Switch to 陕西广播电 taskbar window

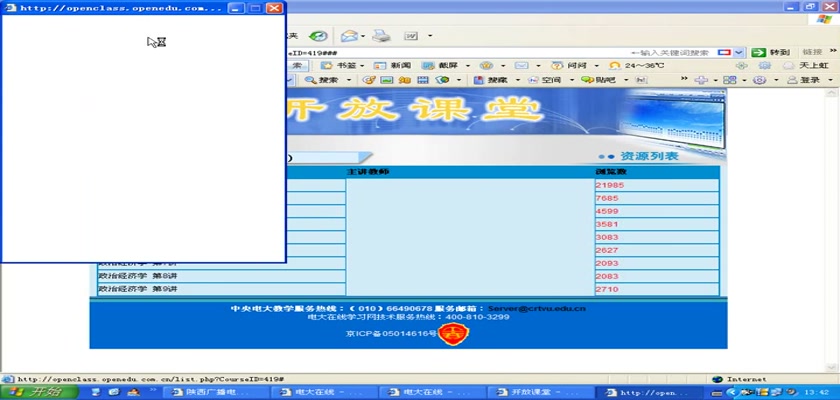click(x=214, y=393)
